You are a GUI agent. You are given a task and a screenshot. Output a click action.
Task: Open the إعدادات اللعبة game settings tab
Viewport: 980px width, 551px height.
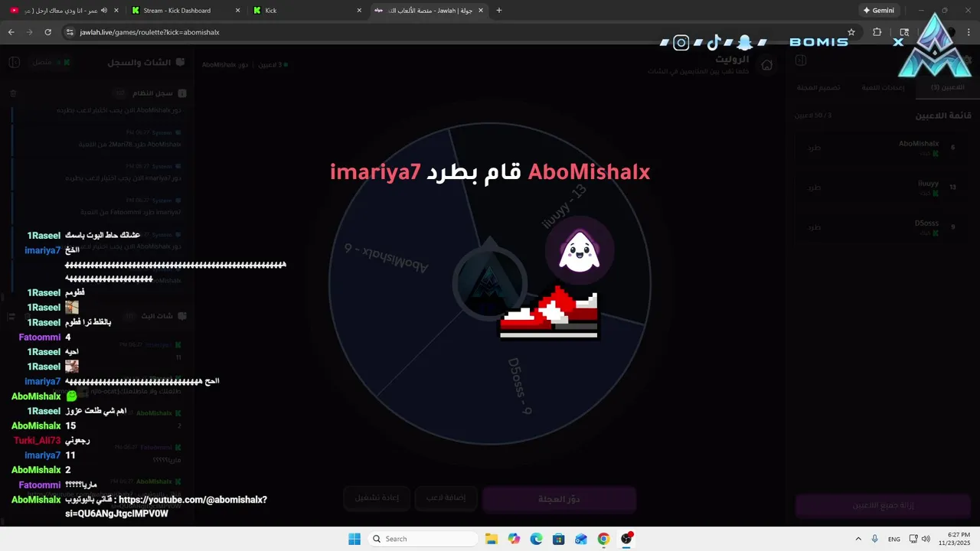[883, 87]
